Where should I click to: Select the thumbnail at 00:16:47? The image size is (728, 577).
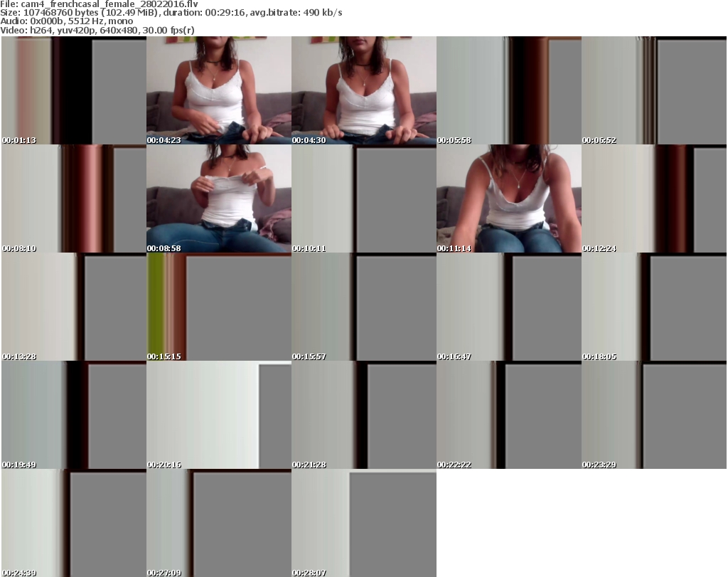509,307
